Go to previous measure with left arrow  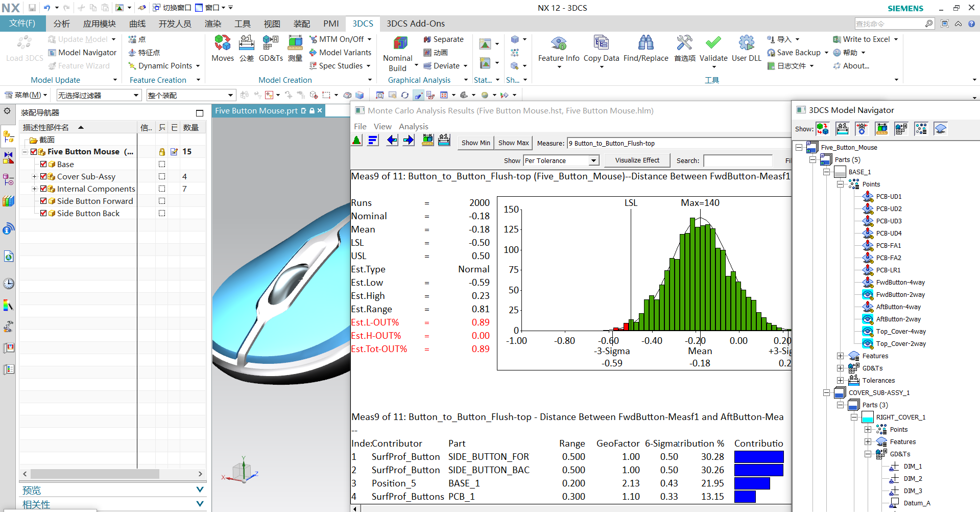click(392, 141)
